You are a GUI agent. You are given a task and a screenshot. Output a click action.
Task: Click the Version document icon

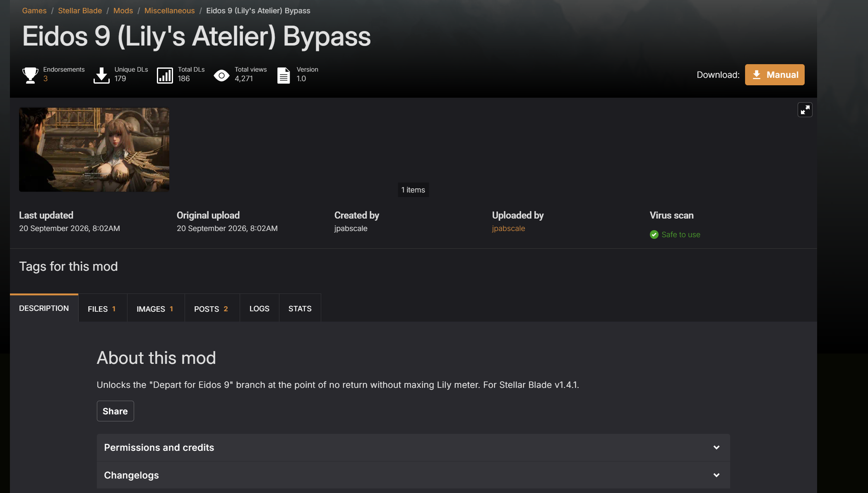[284, 75]
